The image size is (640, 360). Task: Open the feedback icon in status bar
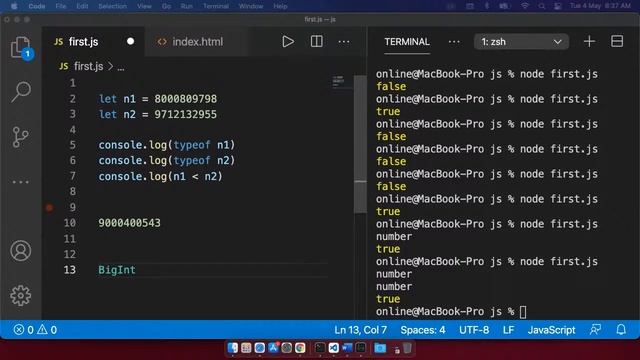(x=595, y=330)
